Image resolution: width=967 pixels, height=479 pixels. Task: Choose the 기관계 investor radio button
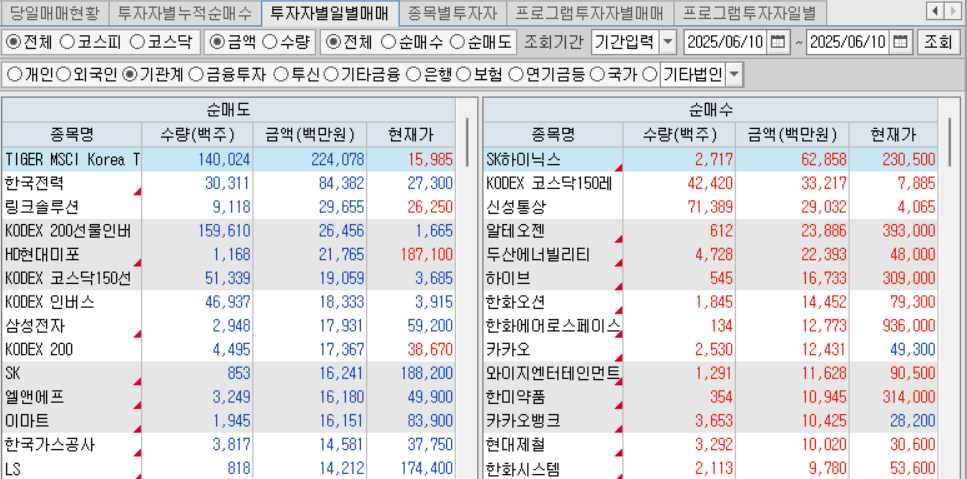[x=130, y=75]
